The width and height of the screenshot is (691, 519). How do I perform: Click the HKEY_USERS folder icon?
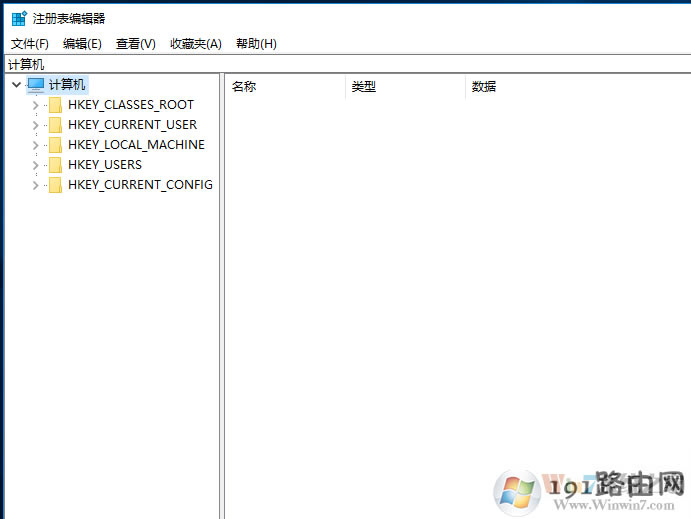tap(55, 165)
